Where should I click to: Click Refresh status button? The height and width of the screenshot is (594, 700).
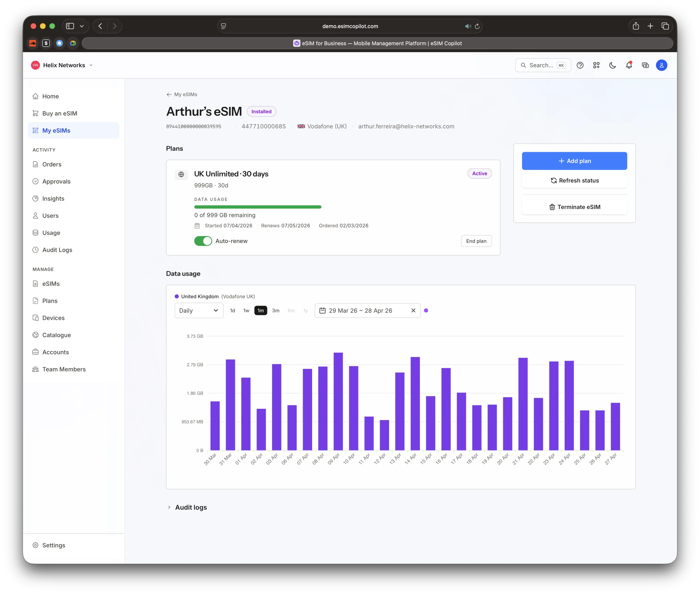point(574,180)
